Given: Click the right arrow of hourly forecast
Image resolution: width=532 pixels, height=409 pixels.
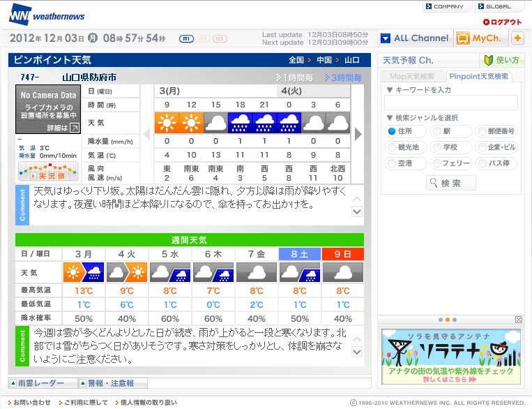Looking at the screenshot, I should (x=358, y=134).
